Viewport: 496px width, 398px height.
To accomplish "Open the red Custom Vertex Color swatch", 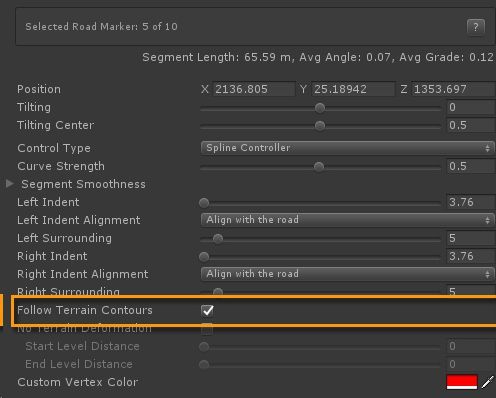I will pos(462,382).
